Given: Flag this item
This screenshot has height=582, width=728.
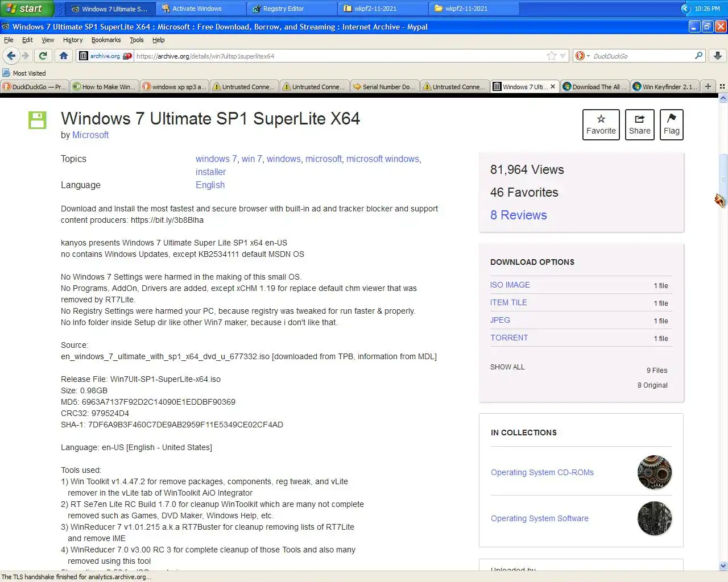Looking at the screenshot, I should [x=672, y=124].
